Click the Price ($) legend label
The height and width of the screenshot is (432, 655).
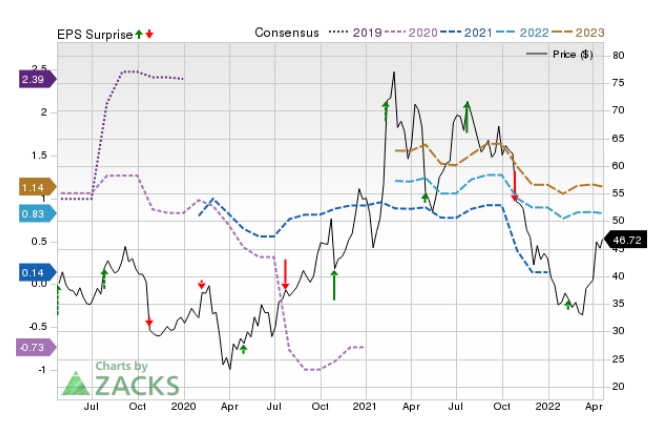pos(573,54)
